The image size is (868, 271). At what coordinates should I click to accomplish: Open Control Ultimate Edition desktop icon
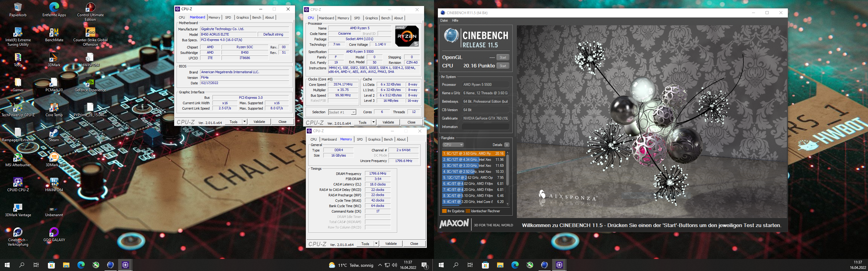pos(90,12)
